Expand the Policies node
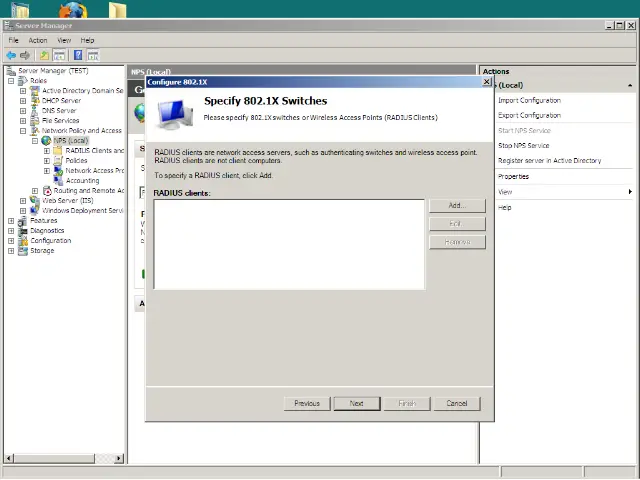This screenshot has height=480, width=640. pos(47,161)
